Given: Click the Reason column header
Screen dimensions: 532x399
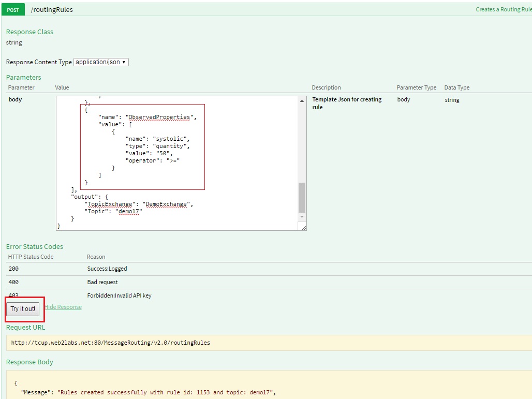Looking at the screenshot, I should [96, 257].
